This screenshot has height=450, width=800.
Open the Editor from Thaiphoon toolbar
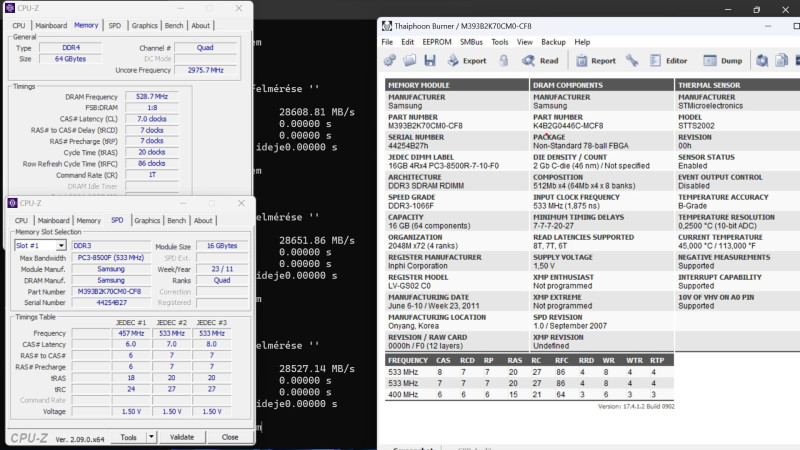click(x=668, y=60)
